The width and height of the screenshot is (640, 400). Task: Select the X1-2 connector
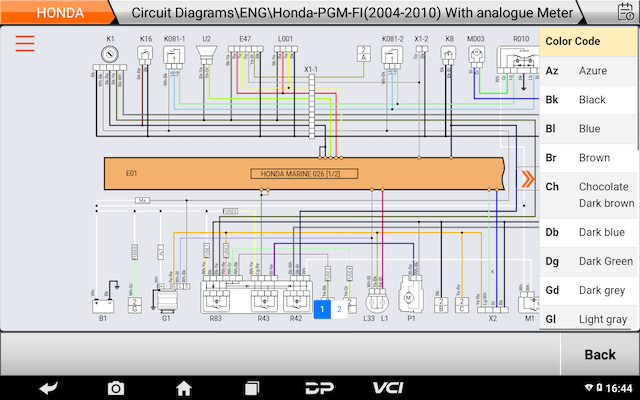(x=422, y=49)
